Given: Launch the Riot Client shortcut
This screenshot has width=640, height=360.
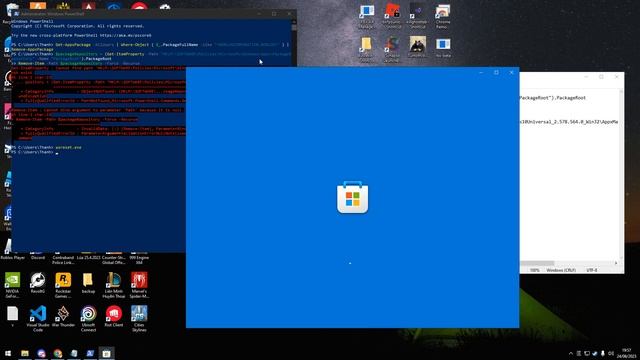Looking at the screenshot, I should [x=113, y=316].
